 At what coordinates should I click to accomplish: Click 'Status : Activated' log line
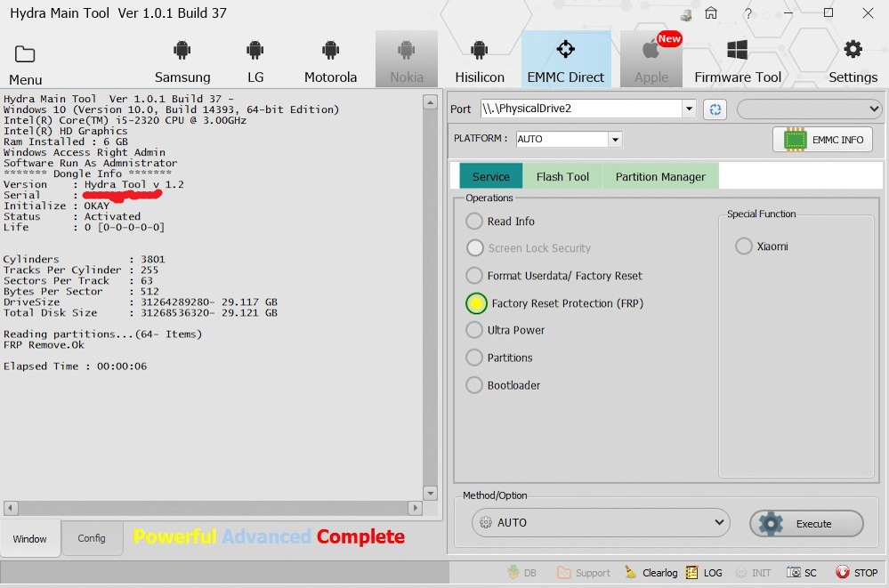(x=72, y=216)
